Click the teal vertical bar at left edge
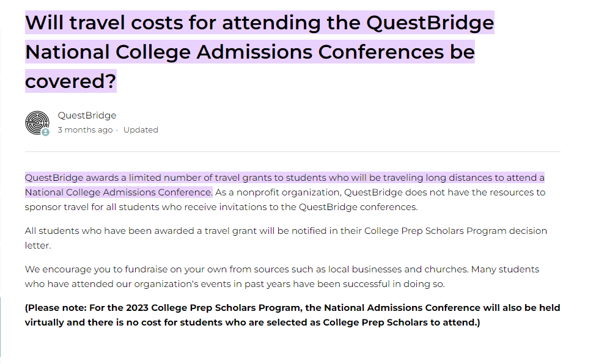Screen dimensions: 607x364 tap(1, 327)
